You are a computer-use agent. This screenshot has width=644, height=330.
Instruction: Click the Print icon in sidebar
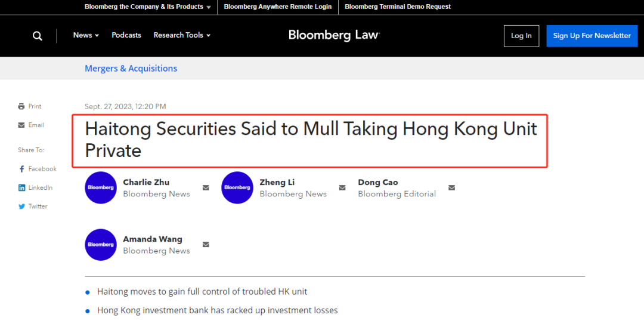tap(21, 106)
